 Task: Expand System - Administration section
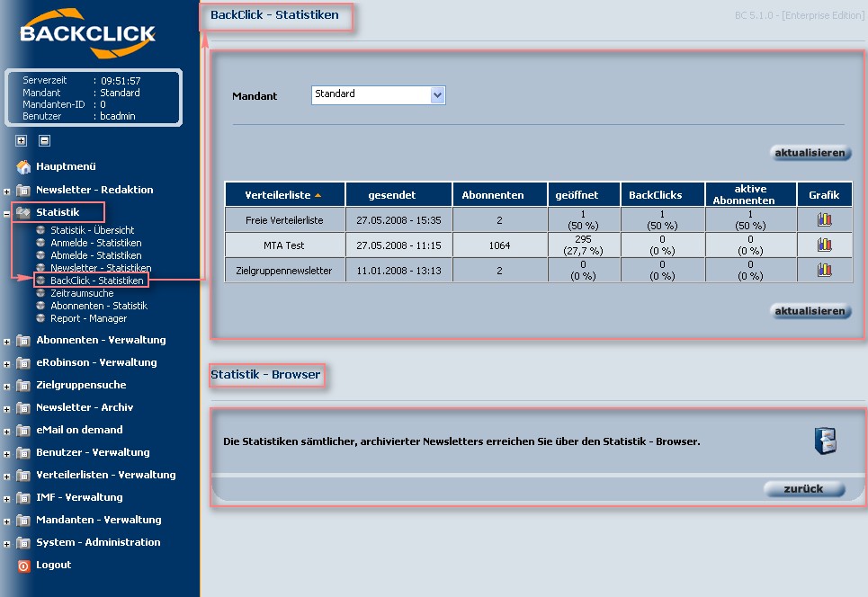[7, 543]
